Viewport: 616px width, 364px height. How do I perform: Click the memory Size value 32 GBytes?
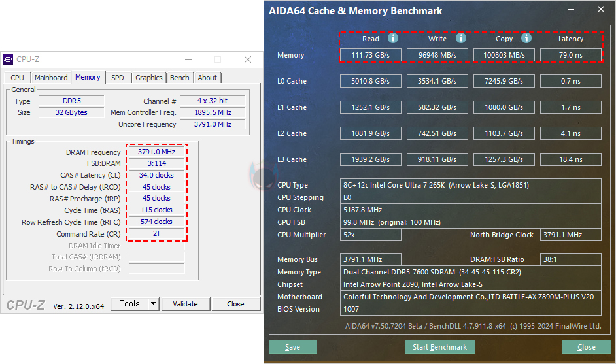coord(71,112)
